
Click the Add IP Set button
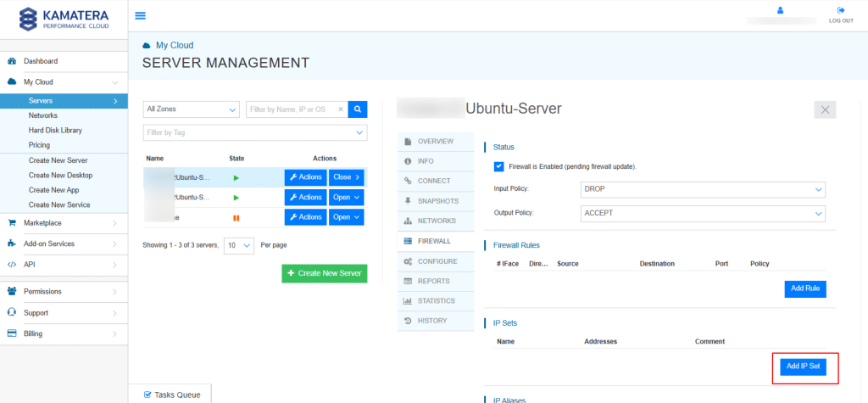(x=804, y=367)
